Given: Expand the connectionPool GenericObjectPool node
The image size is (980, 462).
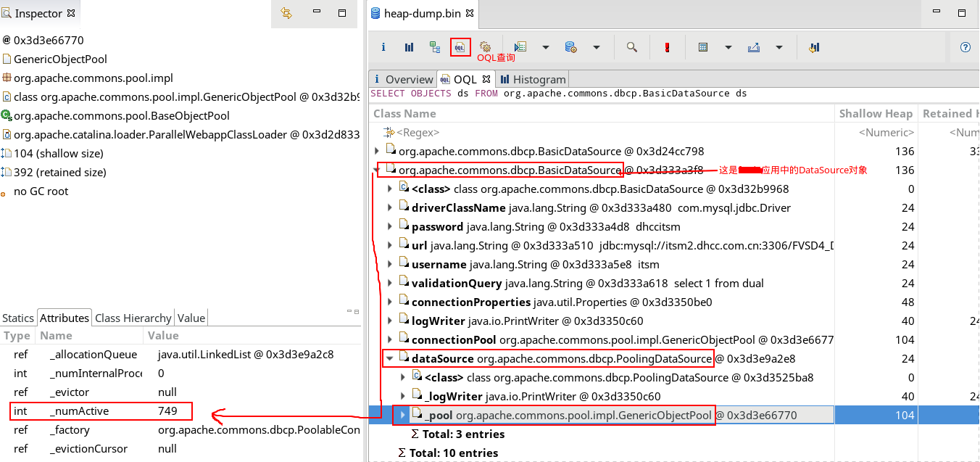Looking at the screenshot, I should [x=390, y=339].
